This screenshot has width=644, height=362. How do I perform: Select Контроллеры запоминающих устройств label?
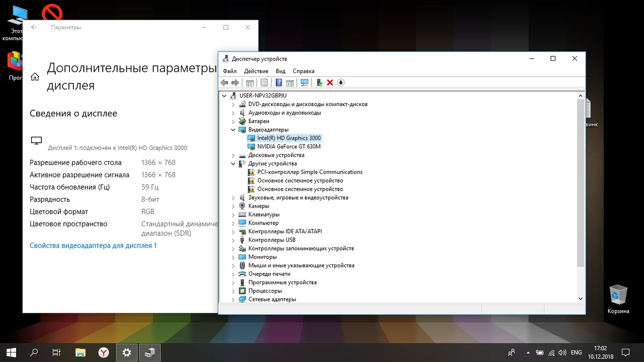coord(301,248)
